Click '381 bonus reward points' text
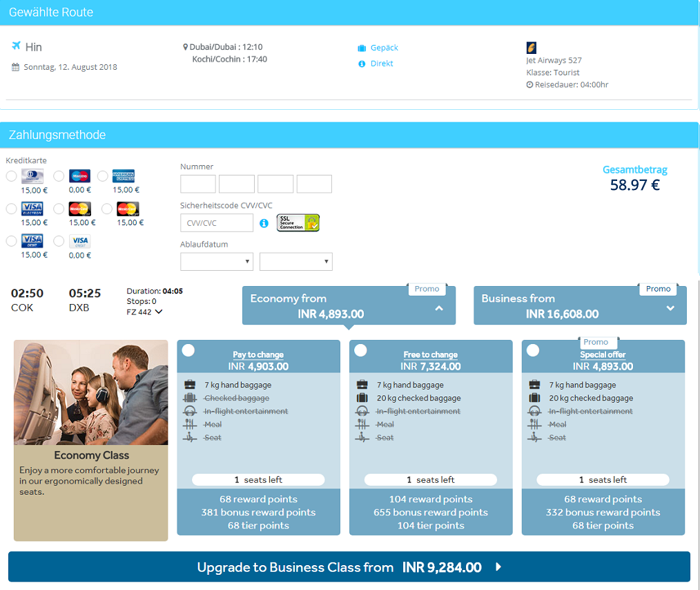The width and height of the screenshot is (700, 590). 258,513
